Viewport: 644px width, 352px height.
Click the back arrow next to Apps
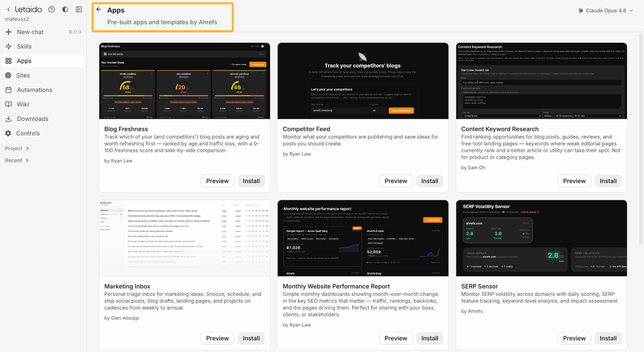(x=99, y=9)
